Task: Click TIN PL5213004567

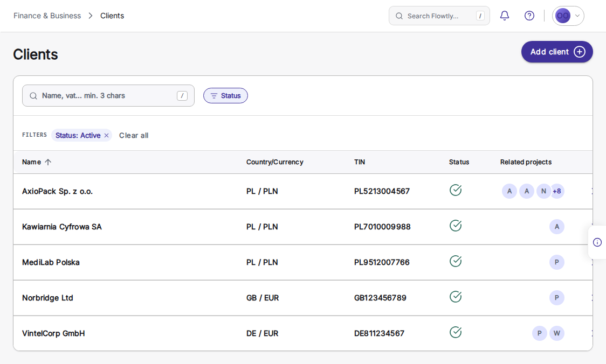Action: tap(382, 192)
